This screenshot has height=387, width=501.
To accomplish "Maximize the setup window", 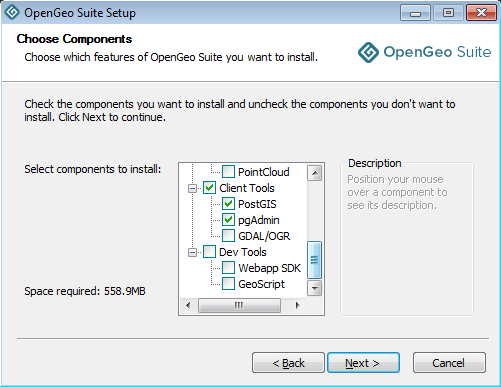I will pos(448,13).
